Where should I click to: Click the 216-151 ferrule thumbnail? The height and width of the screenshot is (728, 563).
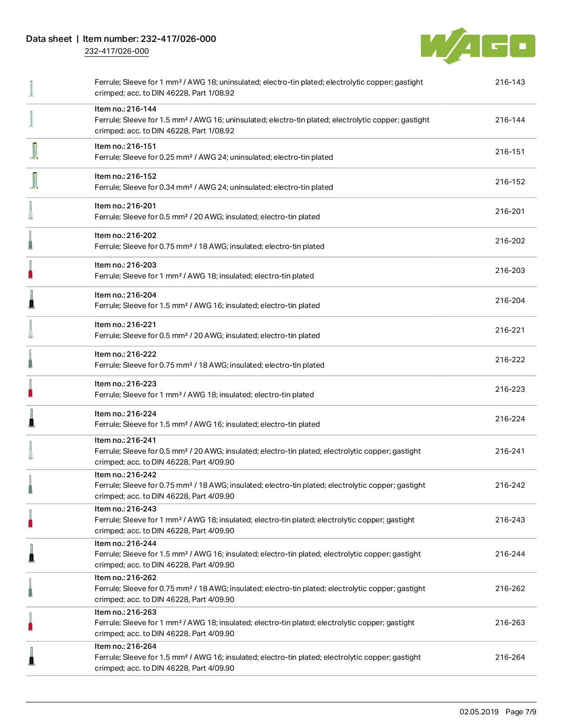(35, 152)
